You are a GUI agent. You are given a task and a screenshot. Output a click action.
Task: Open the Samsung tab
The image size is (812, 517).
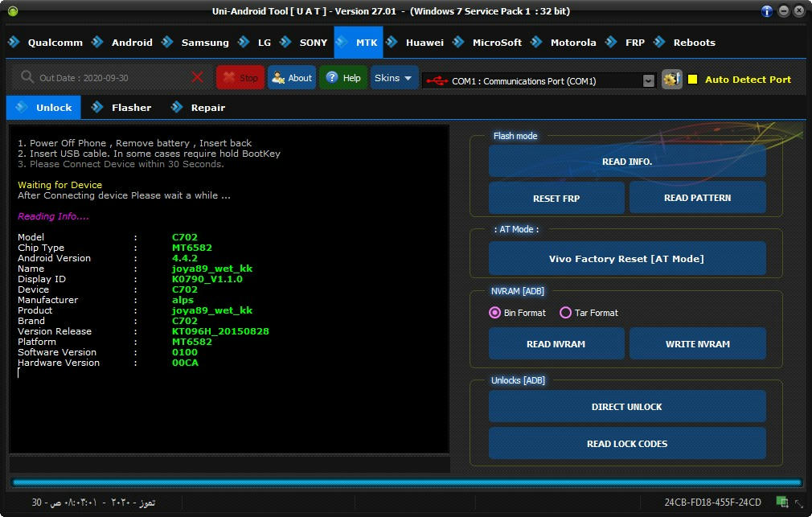[195, 43]
